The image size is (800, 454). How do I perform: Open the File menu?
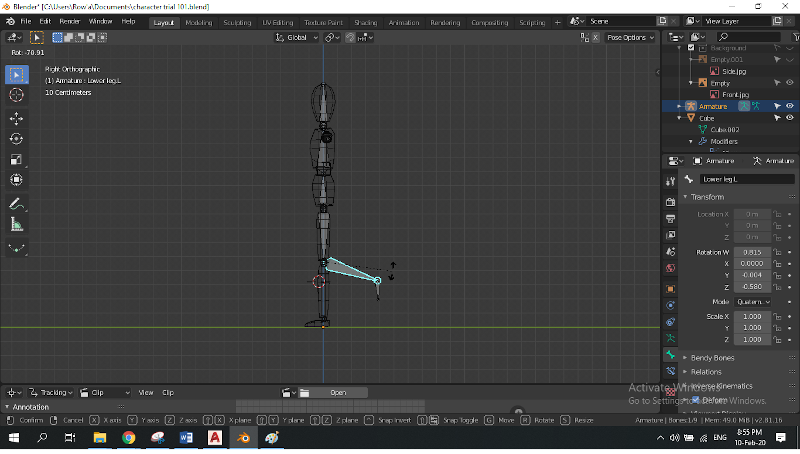26,21
